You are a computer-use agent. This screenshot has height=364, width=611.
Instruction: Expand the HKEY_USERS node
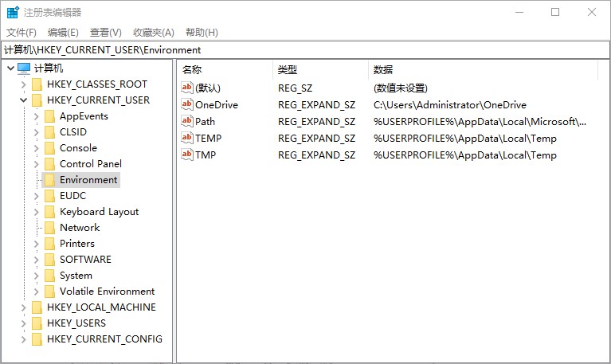pyautogui.click(x=23, y=323)
